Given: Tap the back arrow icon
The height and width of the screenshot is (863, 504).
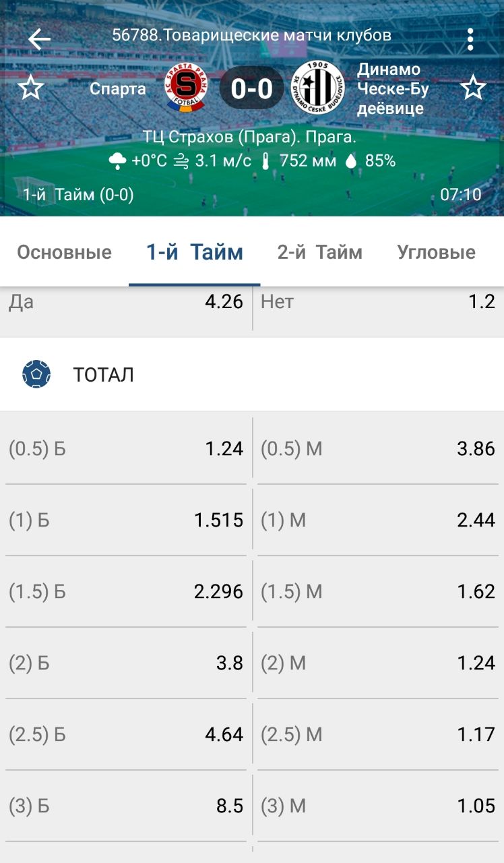Looking at the screenshot, I should pos(39,40).
